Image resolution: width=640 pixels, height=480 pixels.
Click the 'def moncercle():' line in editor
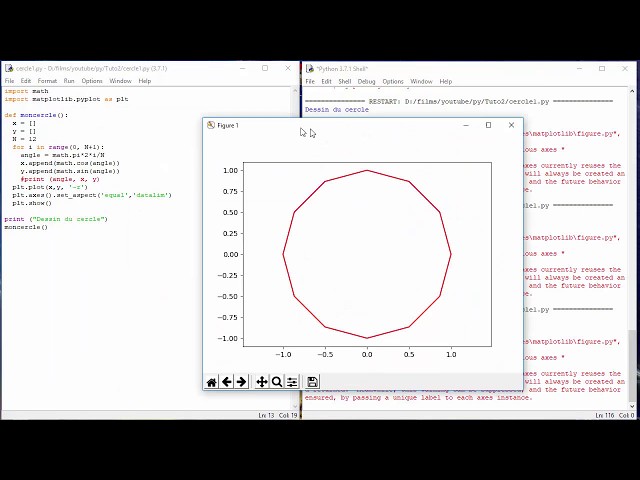coord(36,115)
